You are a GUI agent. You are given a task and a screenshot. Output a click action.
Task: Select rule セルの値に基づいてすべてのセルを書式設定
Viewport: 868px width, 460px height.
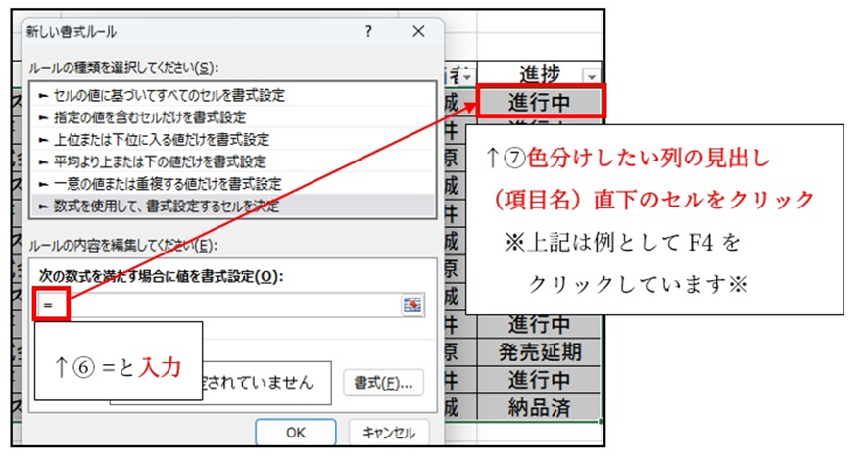point(169,96)
